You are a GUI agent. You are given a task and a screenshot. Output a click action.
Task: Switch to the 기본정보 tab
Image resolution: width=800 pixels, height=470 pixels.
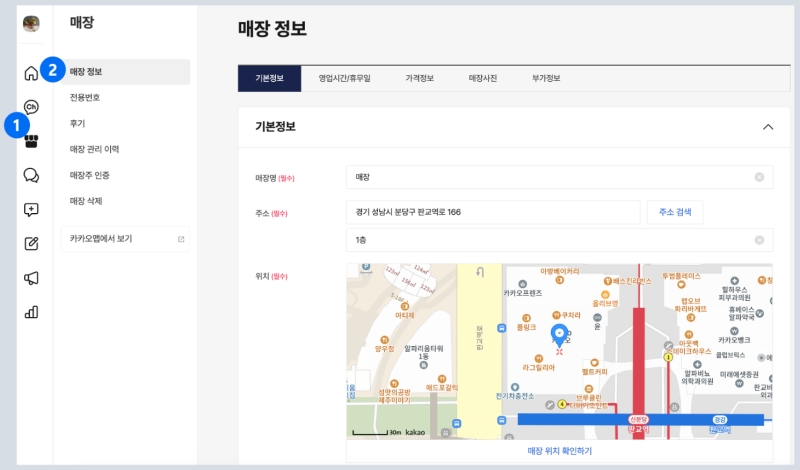point(269,78)
